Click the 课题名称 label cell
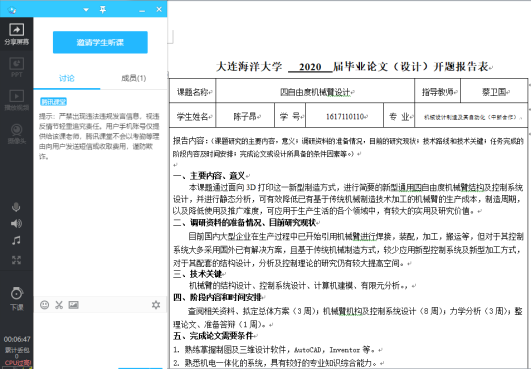The image size is (531, 369). [x=192, y=91]
